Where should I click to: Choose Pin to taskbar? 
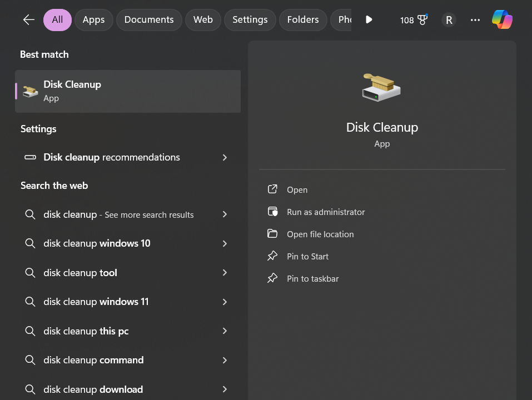pos(312,279)
